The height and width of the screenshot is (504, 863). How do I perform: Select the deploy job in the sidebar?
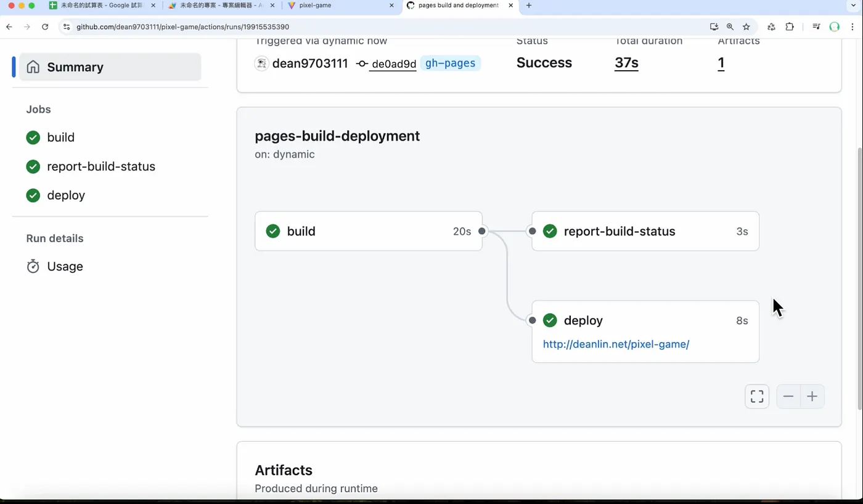(66, 195)
